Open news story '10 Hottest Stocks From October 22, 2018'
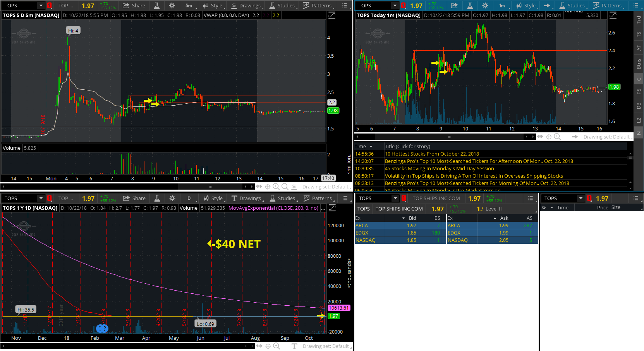This screenshot has width=644, height=351. coord(432,154)
